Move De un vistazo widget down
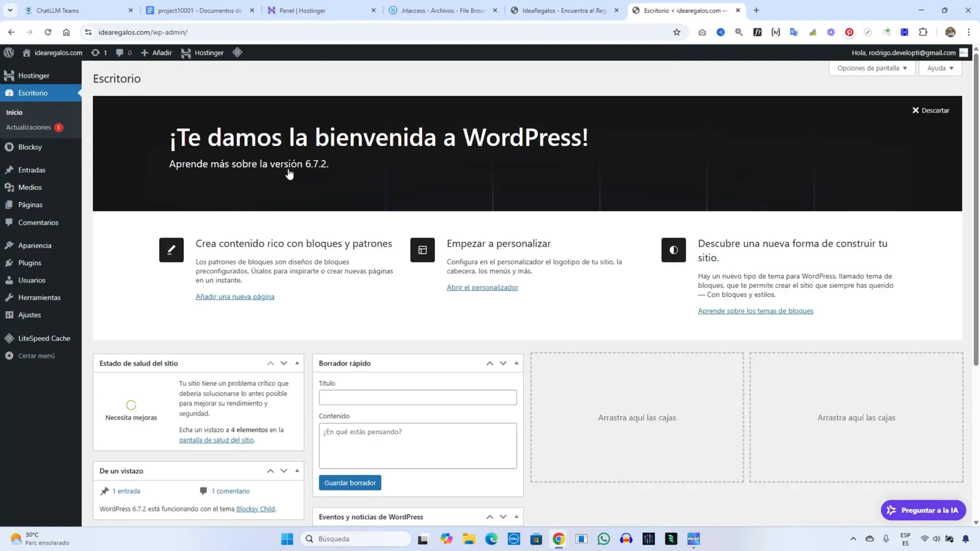Image resolution: width=980 pixels, height=551 pixels. (283, 470)
